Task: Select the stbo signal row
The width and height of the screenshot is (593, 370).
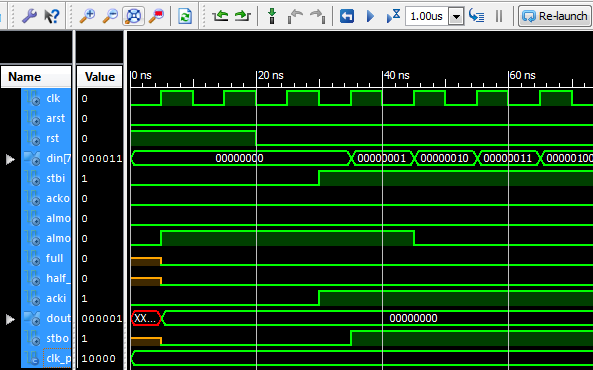Action: [x=46, y=338]
